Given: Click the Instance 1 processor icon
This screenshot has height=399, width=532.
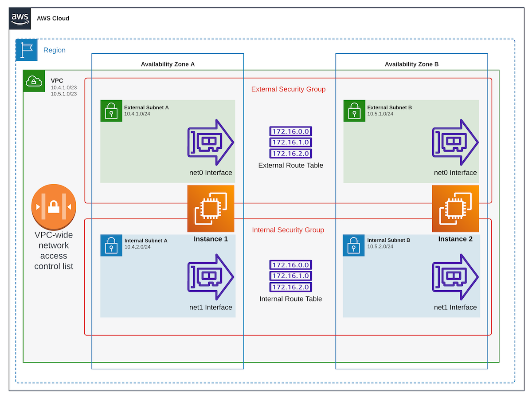Looking at the screenshot, I should click(211, 208).
